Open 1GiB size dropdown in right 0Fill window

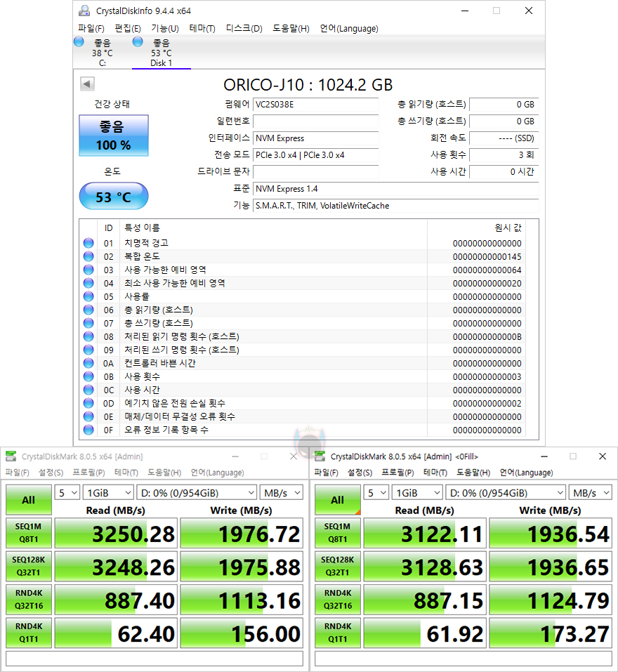point(417,493)
